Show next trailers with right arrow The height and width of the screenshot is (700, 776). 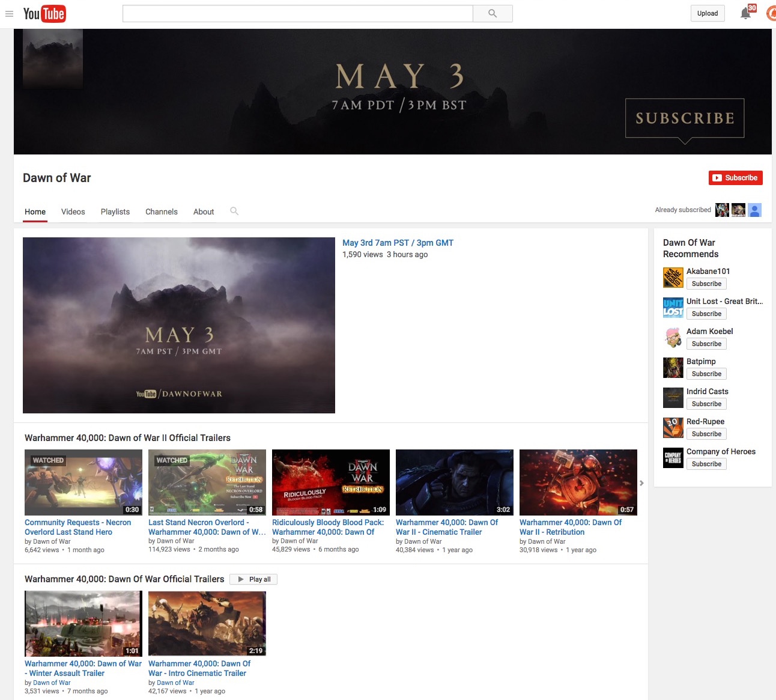pos(641,483)
